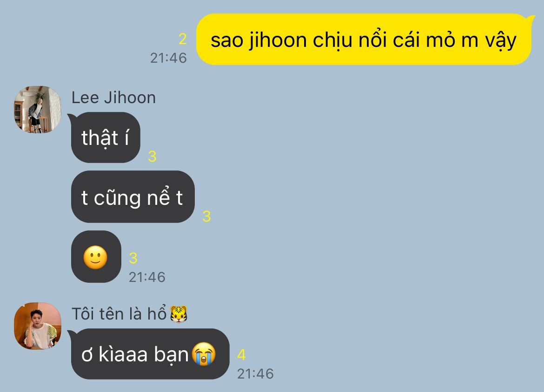The width and height of the screenshot is (544, 392).
Task: Click the 21:46 timestamp under smiley bubble
Action: click(147, 277)
